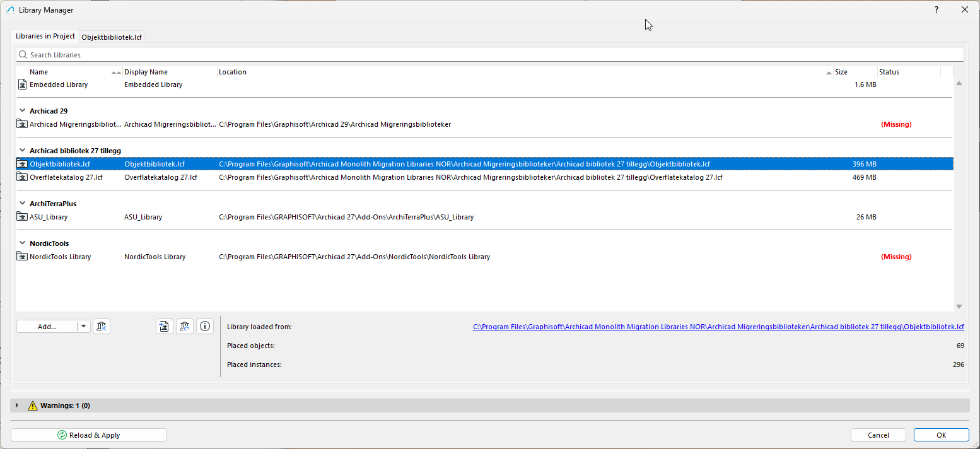Viewport: 980px width, 449px height.
Task: Click the Reload & Apply button
Action: 88,435
